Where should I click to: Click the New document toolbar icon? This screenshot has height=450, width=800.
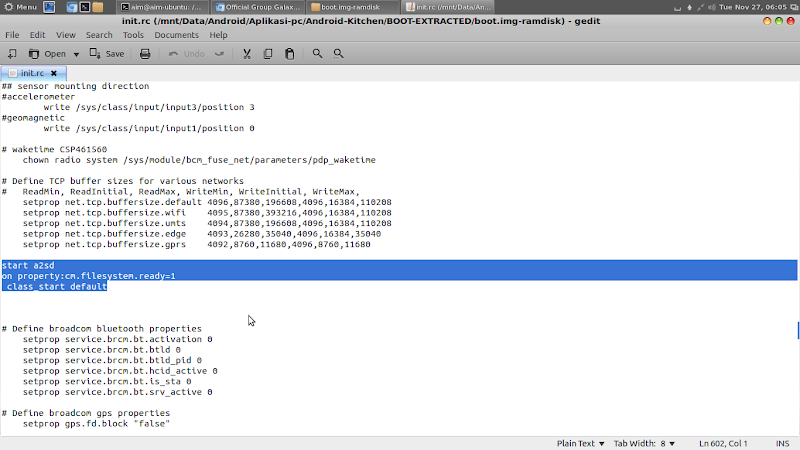pos(12,53)
